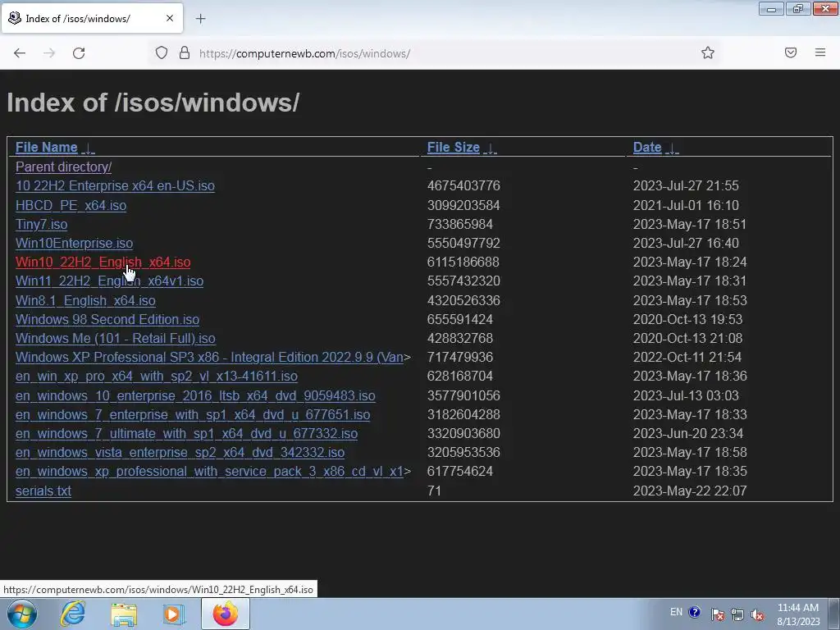
Task: Open the serials.txt file
Action: coord(43,491)
